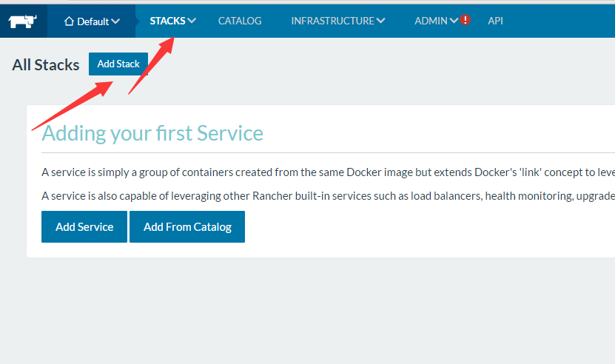Navigate to the API section
The image size is (615, 364).
[495, 21]
